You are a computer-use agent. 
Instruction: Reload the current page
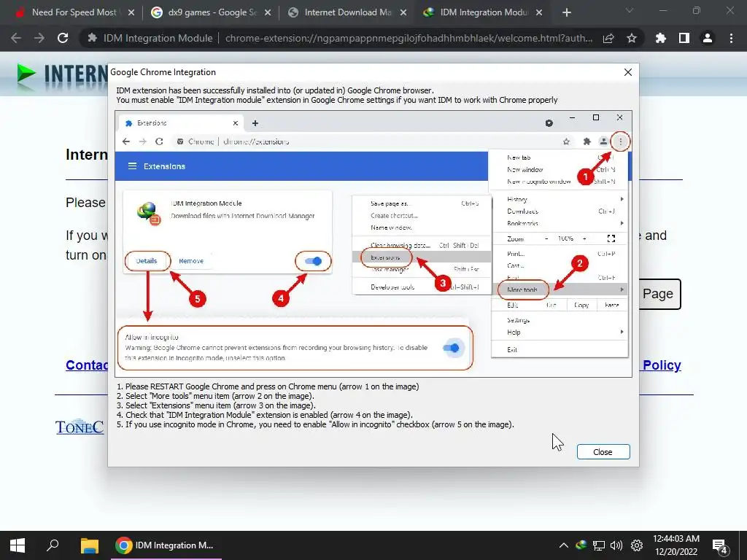click(63, 38)
